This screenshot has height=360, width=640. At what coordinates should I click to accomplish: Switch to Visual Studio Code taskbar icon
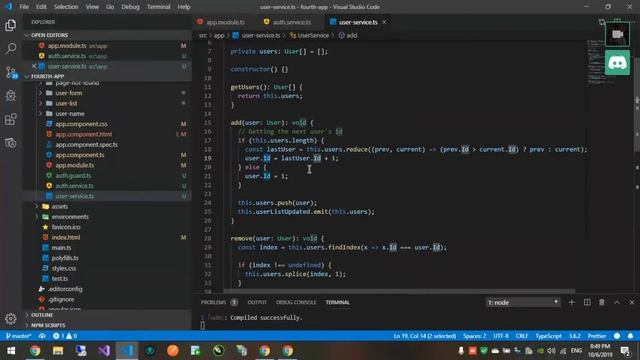(x=127, y=351)
